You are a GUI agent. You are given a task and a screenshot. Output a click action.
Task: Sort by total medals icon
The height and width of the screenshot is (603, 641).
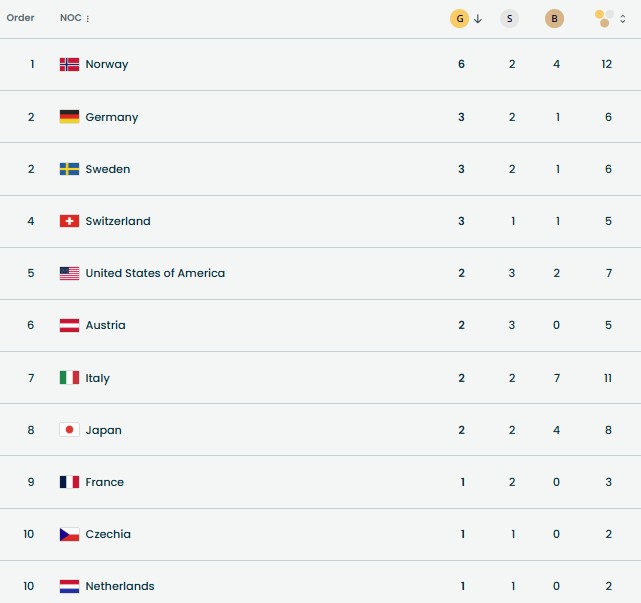click(x=603, y=18)
